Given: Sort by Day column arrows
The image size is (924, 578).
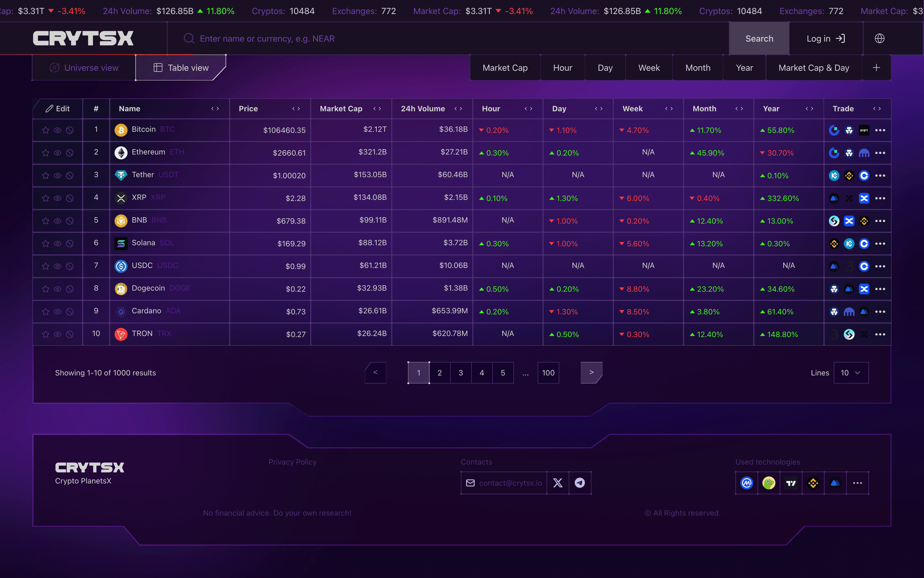Looking at the screenshot, I should [599, 109].
